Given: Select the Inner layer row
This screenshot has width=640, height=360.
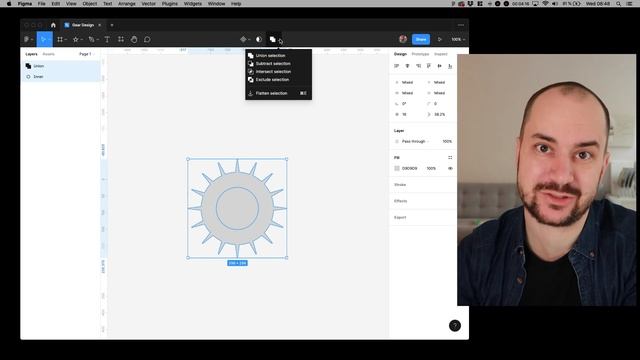Looking at the screenshot, I should point(60,76).
